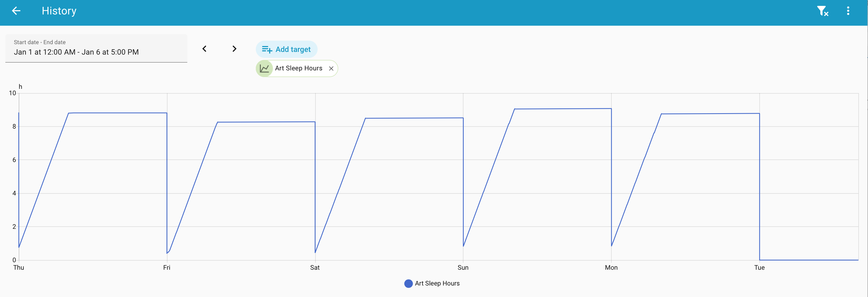Image resolution: width=868 pixels, height=297 pixels.
Task: Click the Mon axis label
Action: click(x=611, y=268)
